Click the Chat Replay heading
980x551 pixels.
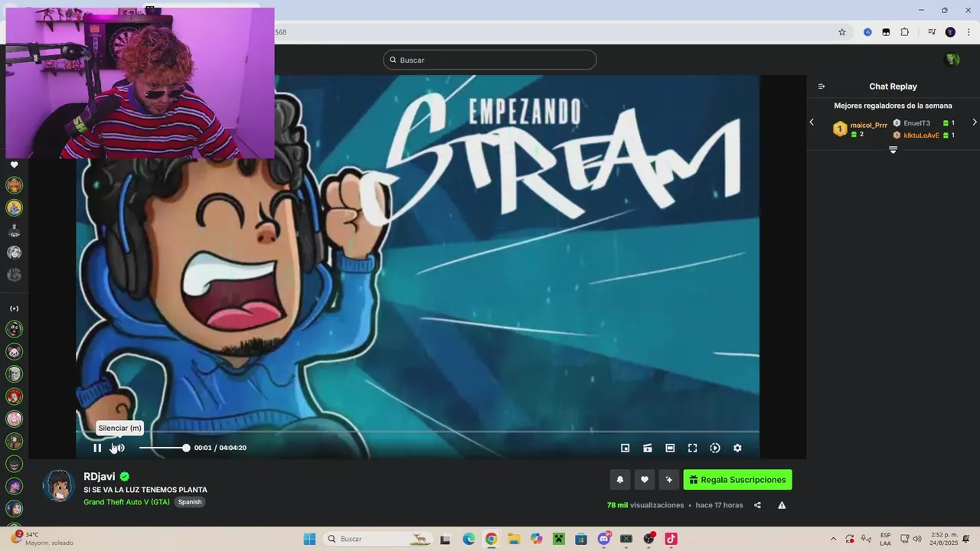pos(893,86)
